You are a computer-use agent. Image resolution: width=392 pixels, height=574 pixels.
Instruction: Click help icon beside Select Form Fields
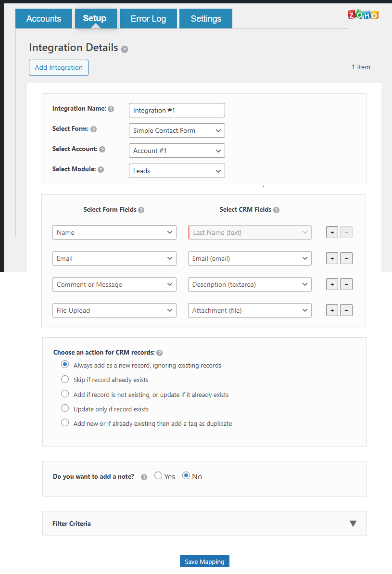141,210
